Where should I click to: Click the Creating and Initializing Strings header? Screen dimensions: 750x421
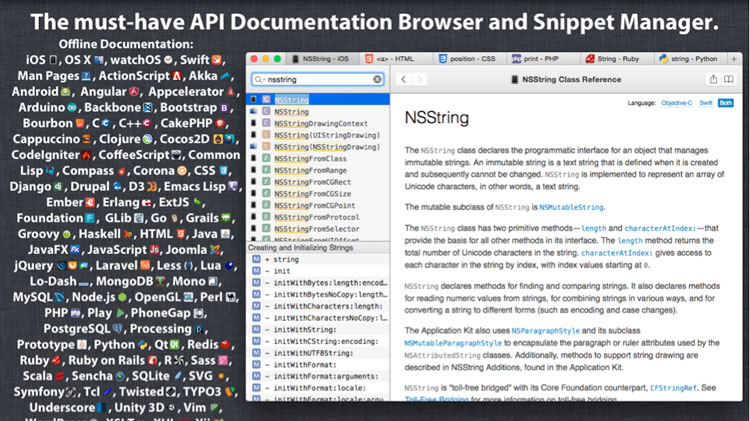coord(318,247)
